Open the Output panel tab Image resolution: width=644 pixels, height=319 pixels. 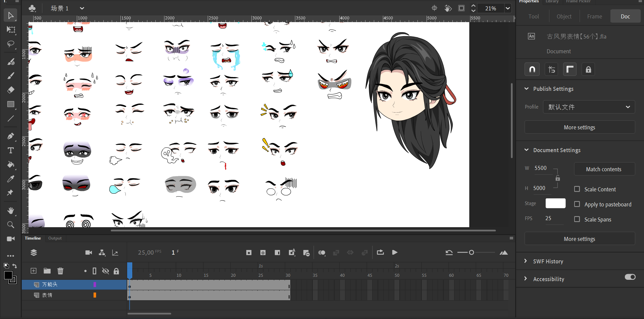[x=55, y=238]
